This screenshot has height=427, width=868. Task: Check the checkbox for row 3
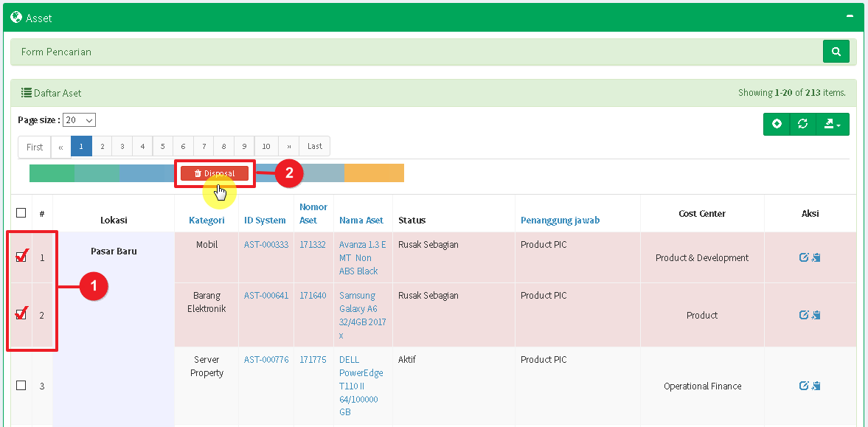pos(21,386)
